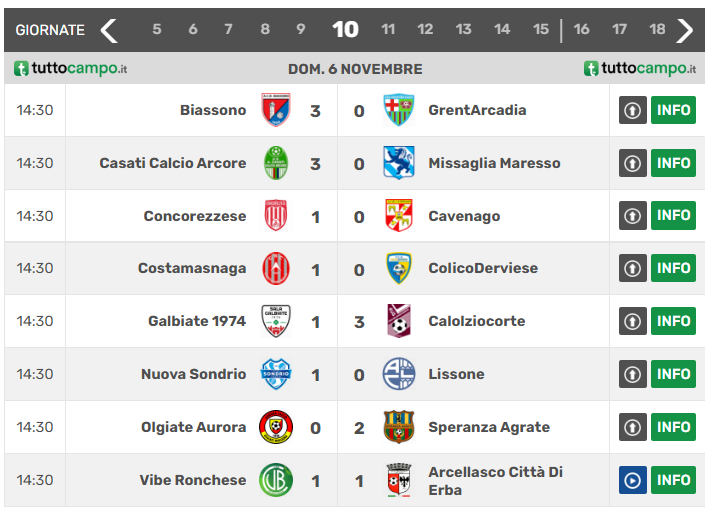This screenshot has width=707, height=508.
Task: Click INFO button for Nuova Sondrio match
Action: [673, 374]
